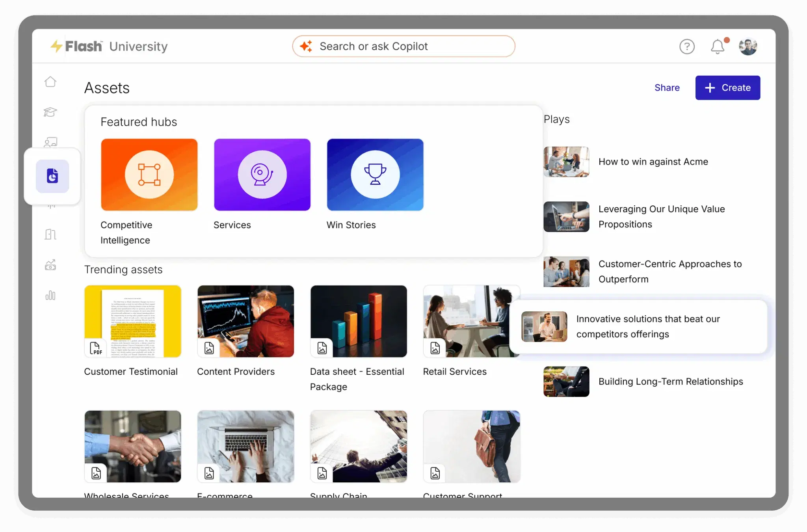Click the bell icon on the Services hub

click(x=262, y=174)
